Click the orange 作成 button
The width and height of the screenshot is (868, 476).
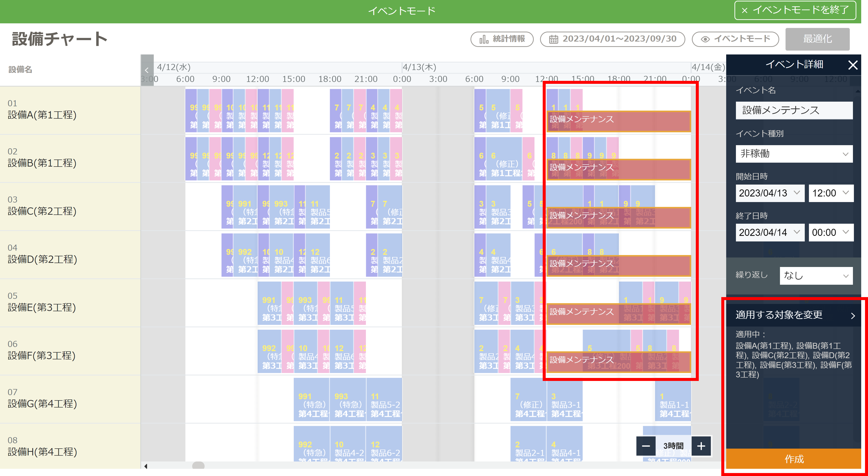pos(793,458)
